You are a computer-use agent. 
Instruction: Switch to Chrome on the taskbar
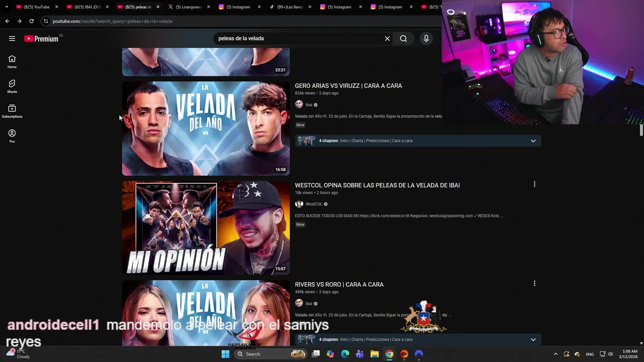(x=389, y=354)
